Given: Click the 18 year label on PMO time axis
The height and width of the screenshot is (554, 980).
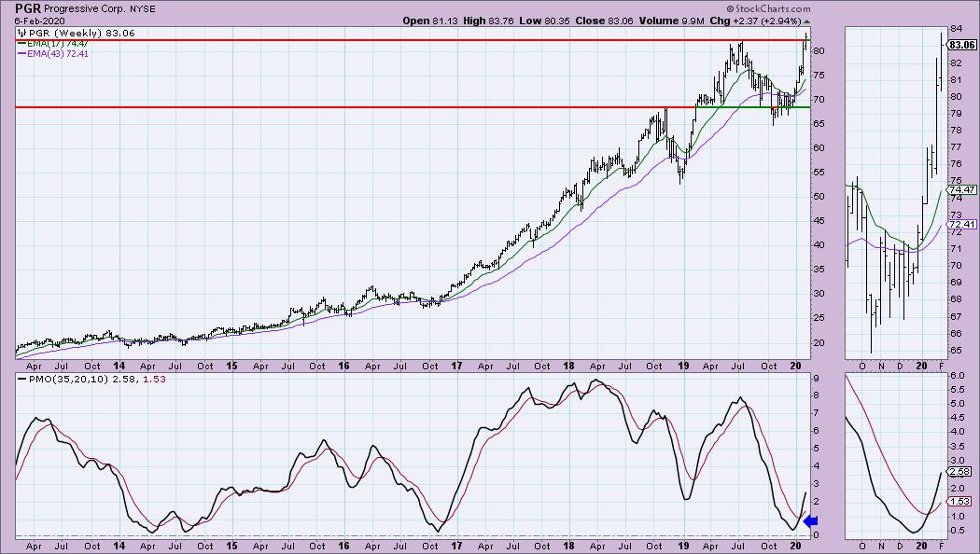Looking at the screenshot, I should pyautogui.click(x=568, y=546).
